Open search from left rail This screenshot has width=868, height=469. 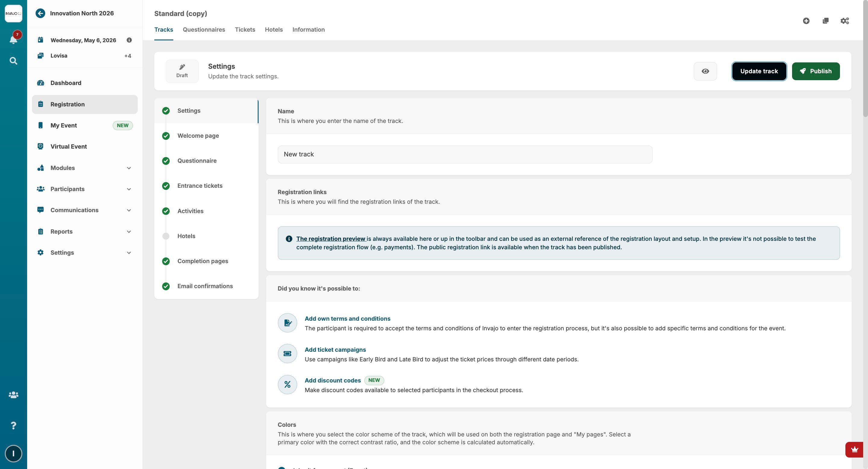tap(13, 61)
